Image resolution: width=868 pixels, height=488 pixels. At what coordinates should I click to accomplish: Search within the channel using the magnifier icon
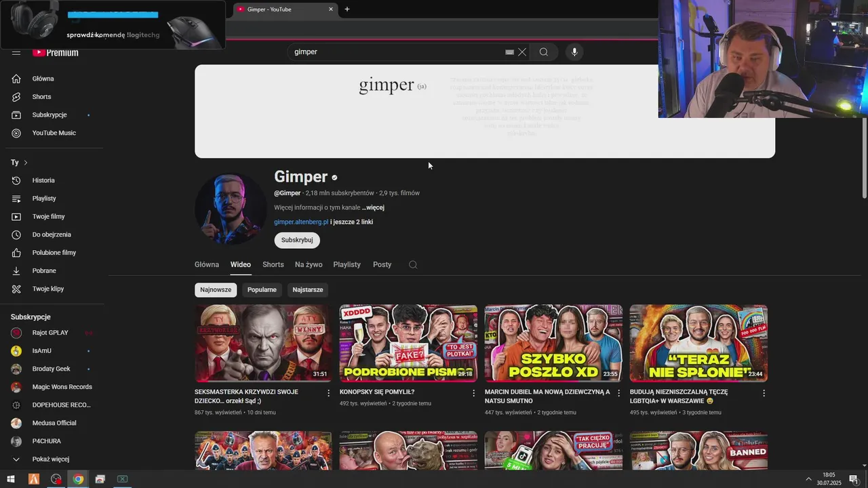click(x=413, y=265)
